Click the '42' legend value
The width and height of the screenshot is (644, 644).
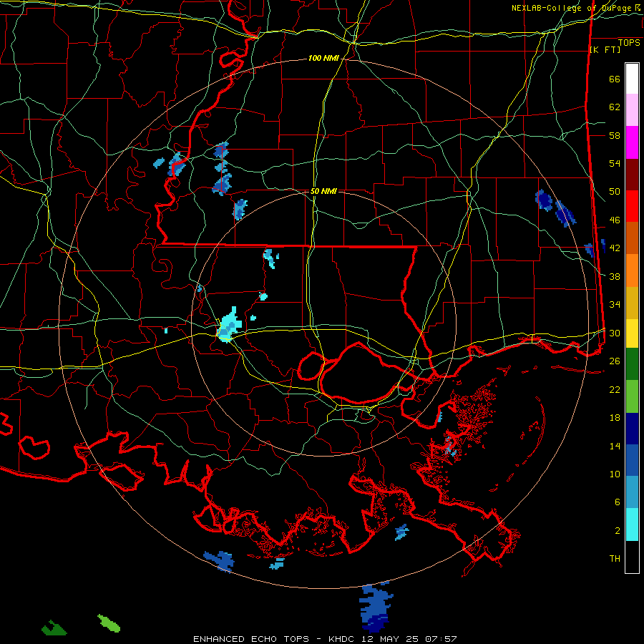coord(615,248)
